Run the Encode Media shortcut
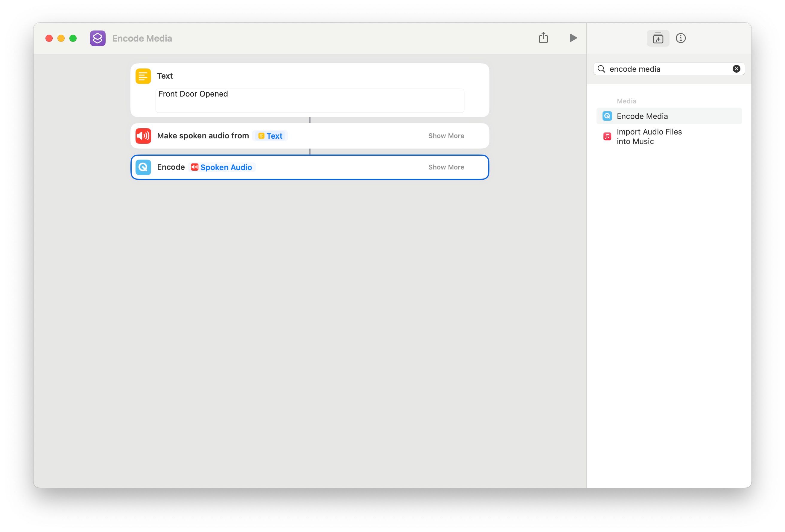 pos(573,38)
